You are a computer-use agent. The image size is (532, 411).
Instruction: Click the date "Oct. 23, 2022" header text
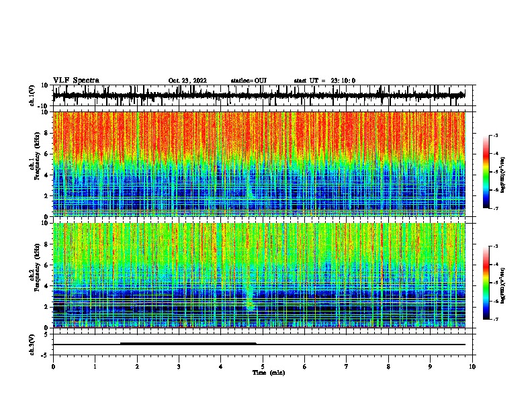tap(187, 81)
